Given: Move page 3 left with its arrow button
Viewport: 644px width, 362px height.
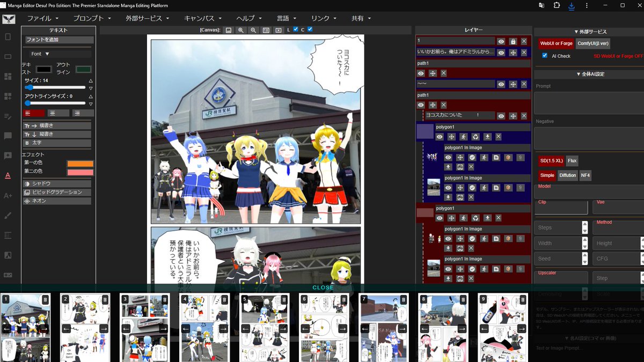Looking at the screenshot, I should pyautogui.click(x=126, y=328).
